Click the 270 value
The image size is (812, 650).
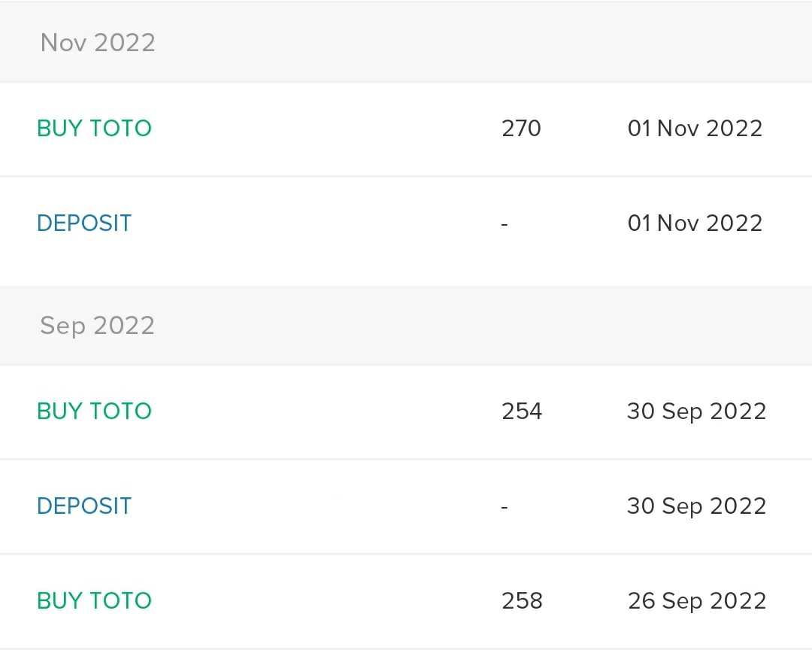point(521,129)
